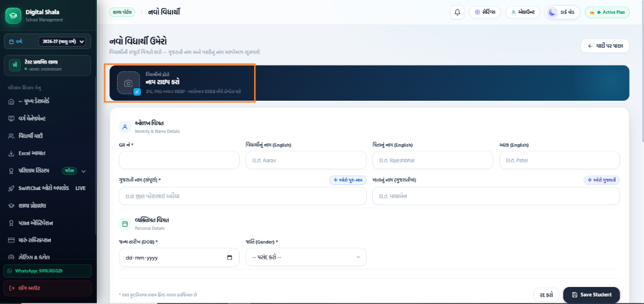Image resolution: width=644 pixels, height=304 pixels.
Task: Click the auto Gujarati button
Action: (x=602, y=180)
